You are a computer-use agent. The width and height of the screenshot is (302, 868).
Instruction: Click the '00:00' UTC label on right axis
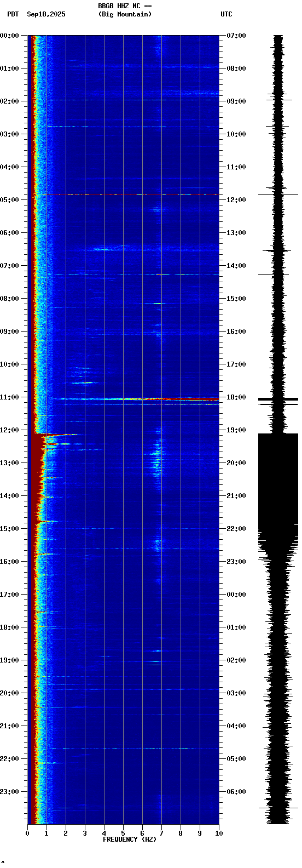click(x=236, y=595)
